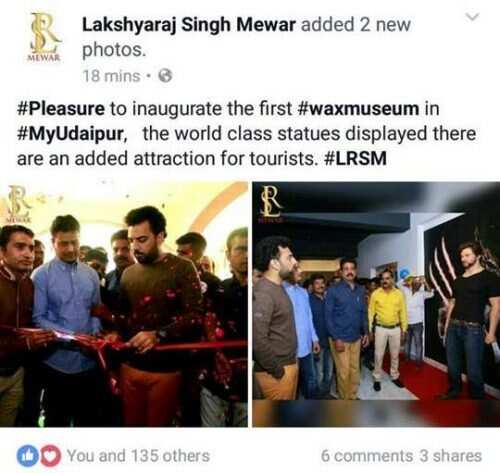Open the #MyUdaipur hashtag

click(x=71, y=134)
